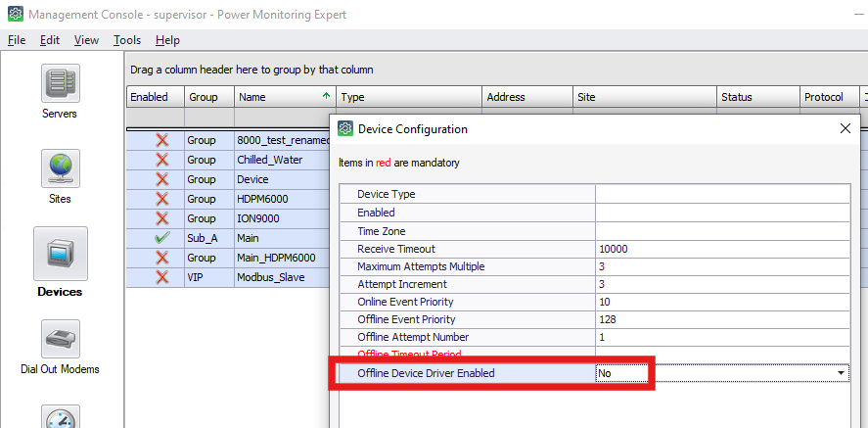Click the red X for HDPM6000 row
The image size is (868, 428).
click(162, 199)
